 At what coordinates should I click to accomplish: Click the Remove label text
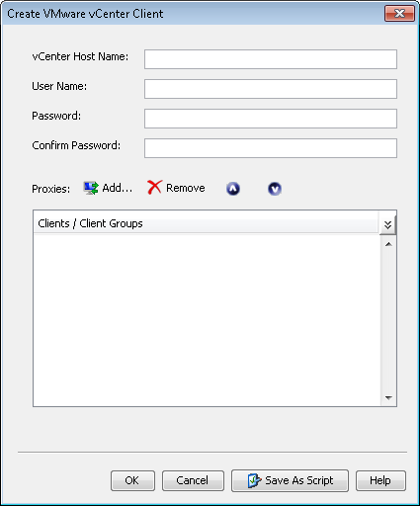tap(186, 188)
